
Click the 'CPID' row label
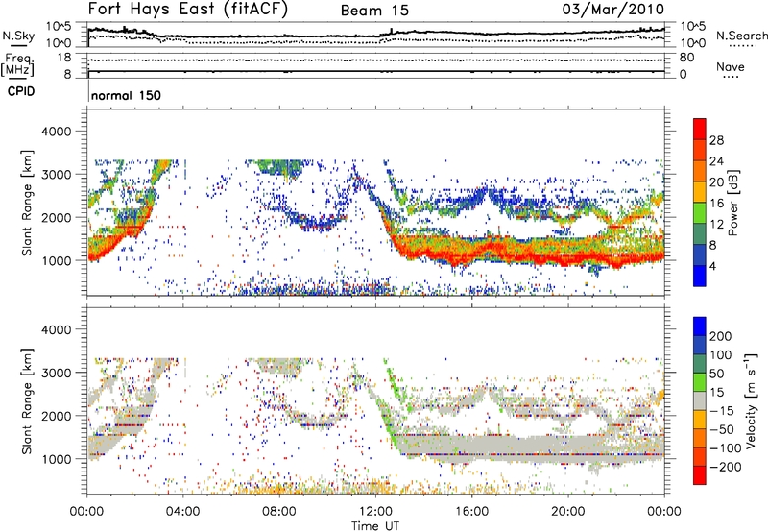pyautogui.click(x=21, y=91)
